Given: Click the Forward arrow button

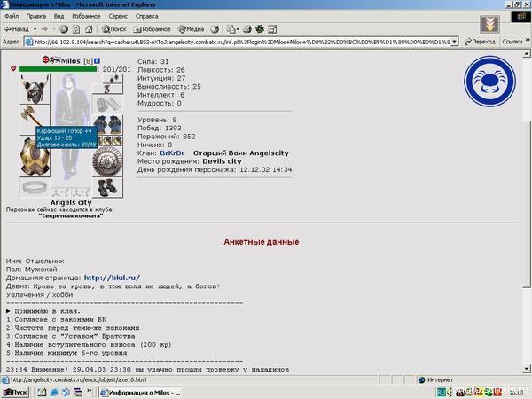Looking at the screenshot, I should [x=44, y=29].
